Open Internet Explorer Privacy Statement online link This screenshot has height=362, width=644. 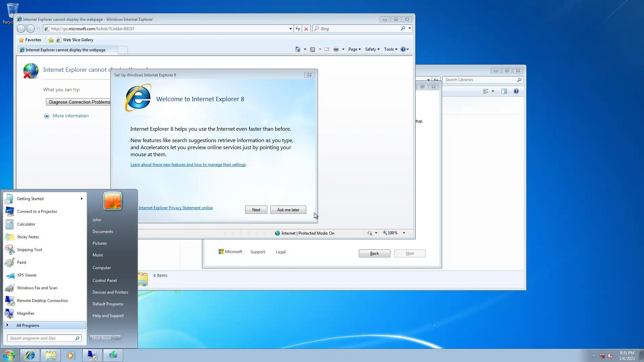[x=175, y=208]
